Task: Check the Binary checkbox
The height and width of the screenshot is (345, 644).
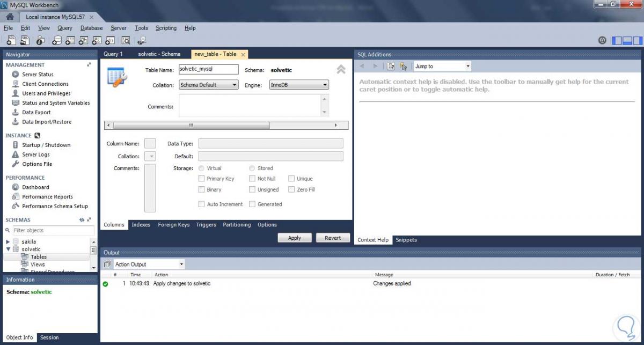Action: pyautogui.click(x=201, y=189)
